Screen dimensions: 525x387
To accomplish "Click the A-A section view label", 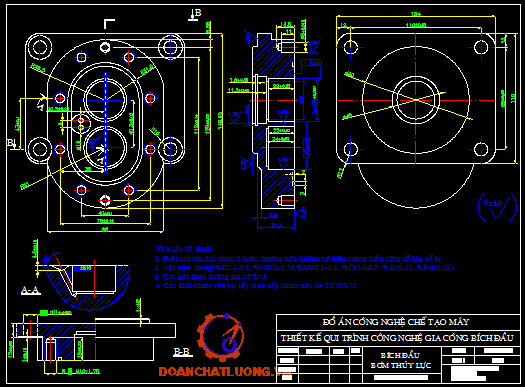I will click(30, 290).
